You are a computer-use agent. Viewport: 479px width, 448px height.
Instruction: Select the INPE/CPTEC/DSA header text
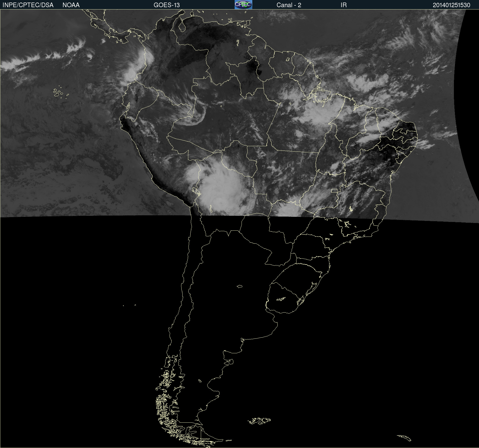[28, 5]
